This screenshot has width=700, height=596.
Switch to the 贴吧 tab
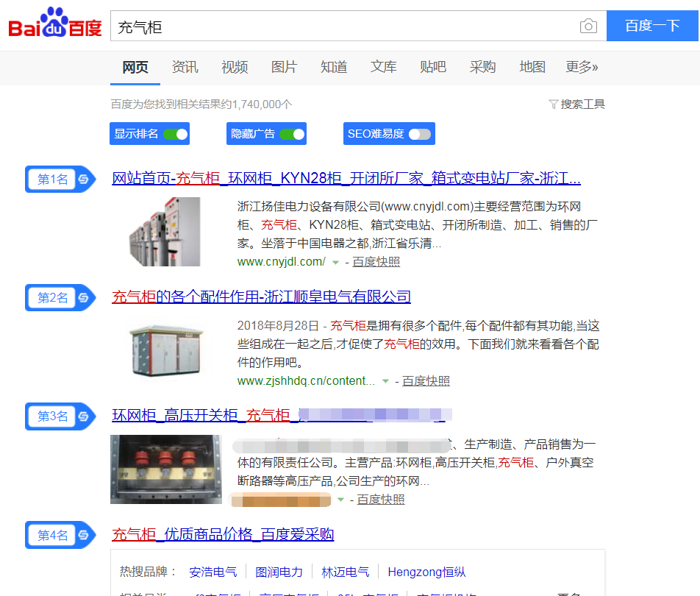coord(432,67)
